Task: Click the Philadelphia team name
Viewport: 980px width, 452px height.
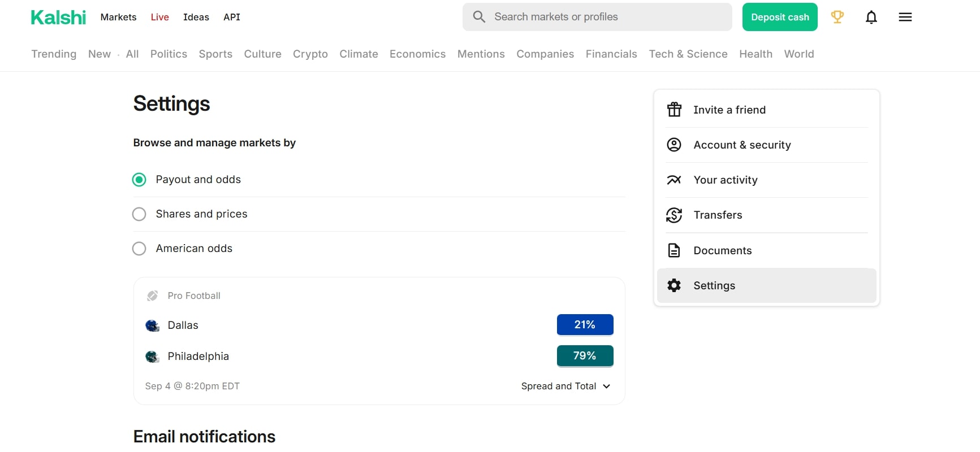Action: point(198,356)
